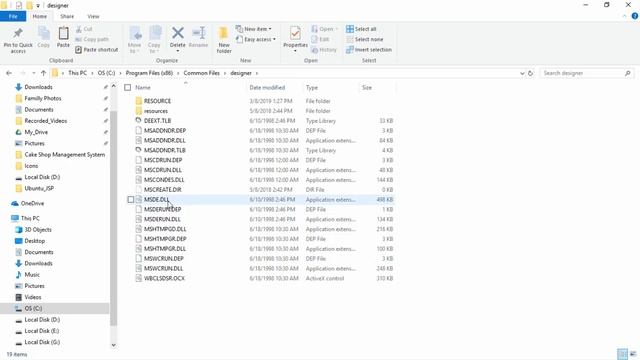This screenshot has height=360, width=640.
Task: Go to This PC in breadcrumb
Action: click(x=78, y=73)
